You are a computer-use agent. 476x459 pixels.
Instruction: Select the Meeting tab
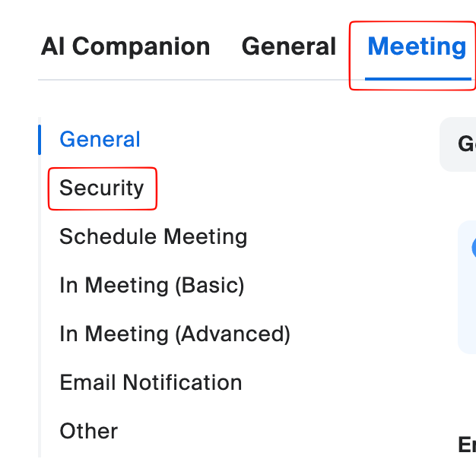point(416,47)
